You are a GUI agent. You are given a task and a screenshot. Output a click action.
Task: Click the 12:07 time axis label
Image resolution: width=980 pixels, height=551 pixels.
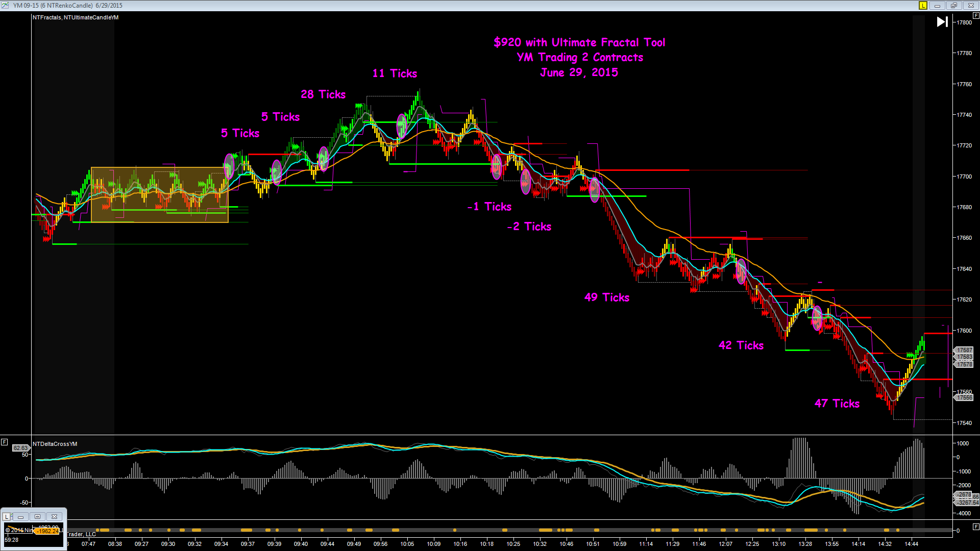pos(726,544)
